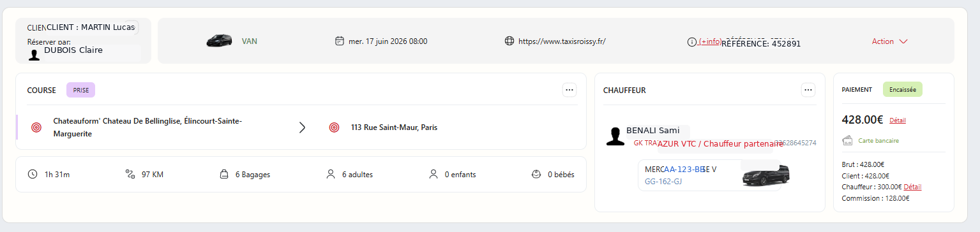Click the globe icon before the website URL
This screenshot has width=980, height=232.
(509, 41)
